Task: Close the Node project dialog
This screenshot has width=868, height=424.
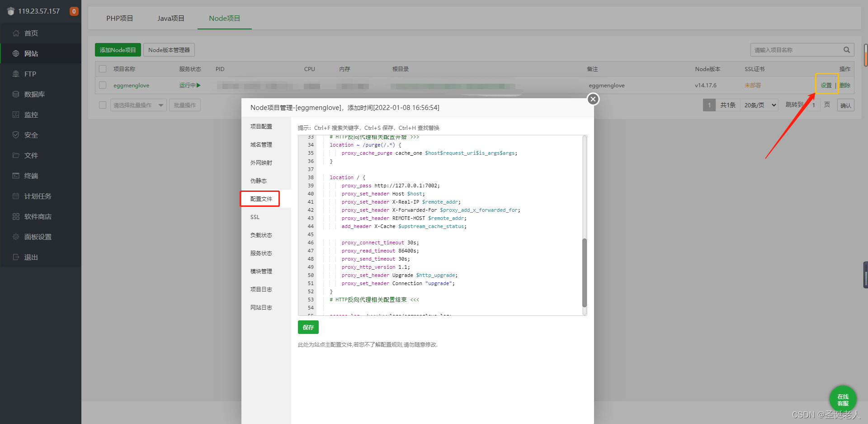Action: pyautogui.click(x=593, y=99)
